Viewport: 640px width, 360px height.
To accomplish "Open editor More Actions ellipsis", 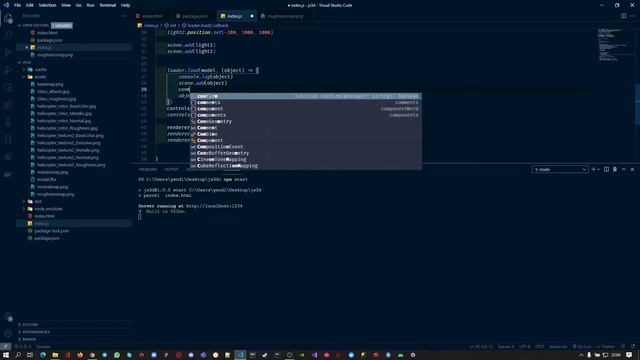I will (x=632, y=16).
